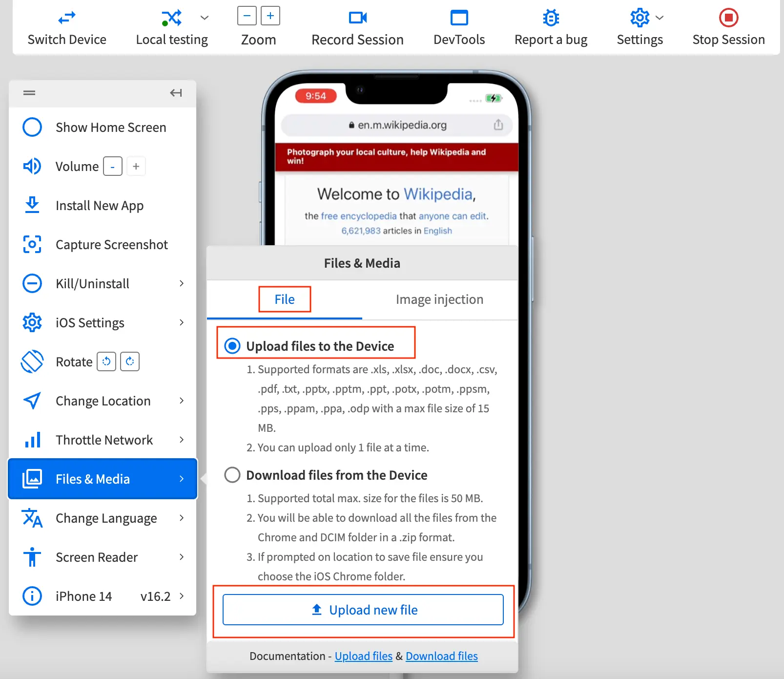Select Download files from the Device radio
Image resolution: width=784 pixels, height=679 pixels.
click(232, 475)
